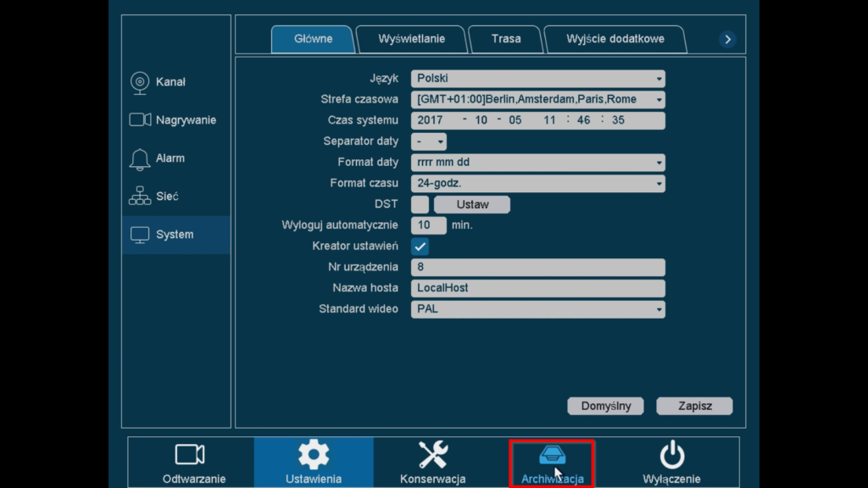
Task: Disable the Kreator ustawień checkbox
Action: tap(420, 246)
